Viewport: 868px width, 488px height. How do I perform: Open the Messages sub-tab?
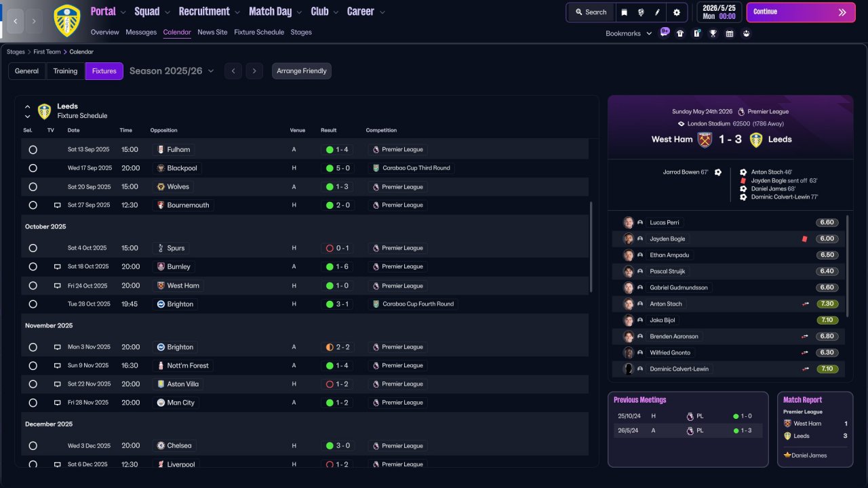pos(141,33)
